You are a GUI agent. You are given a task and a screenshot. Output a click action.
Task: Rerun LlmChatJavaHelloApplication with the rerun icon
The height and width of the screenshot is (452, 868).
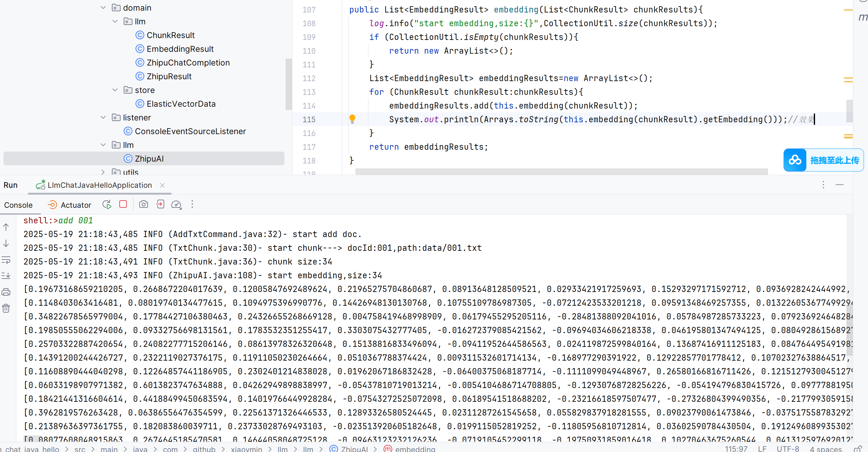tap(107, 204)
